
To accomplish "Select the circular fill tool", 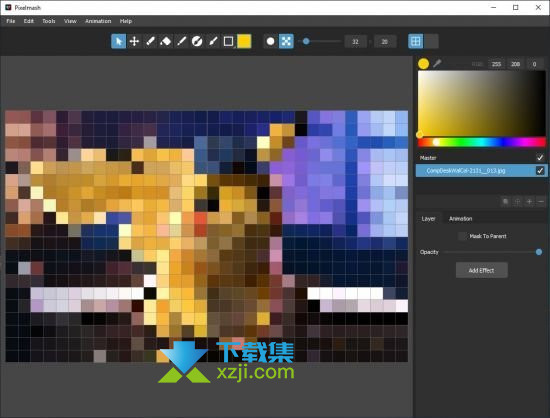I will [x=197, y=41].
